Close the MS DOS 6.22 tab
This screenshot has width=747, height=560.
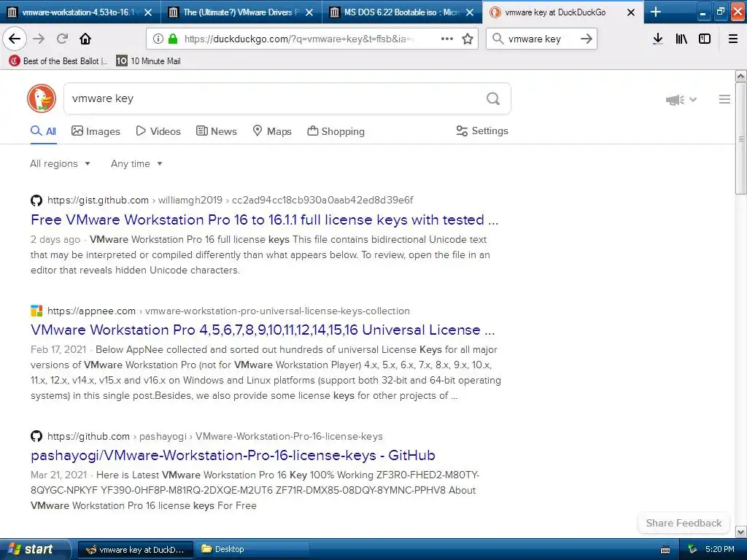click(x=470, y=12)
